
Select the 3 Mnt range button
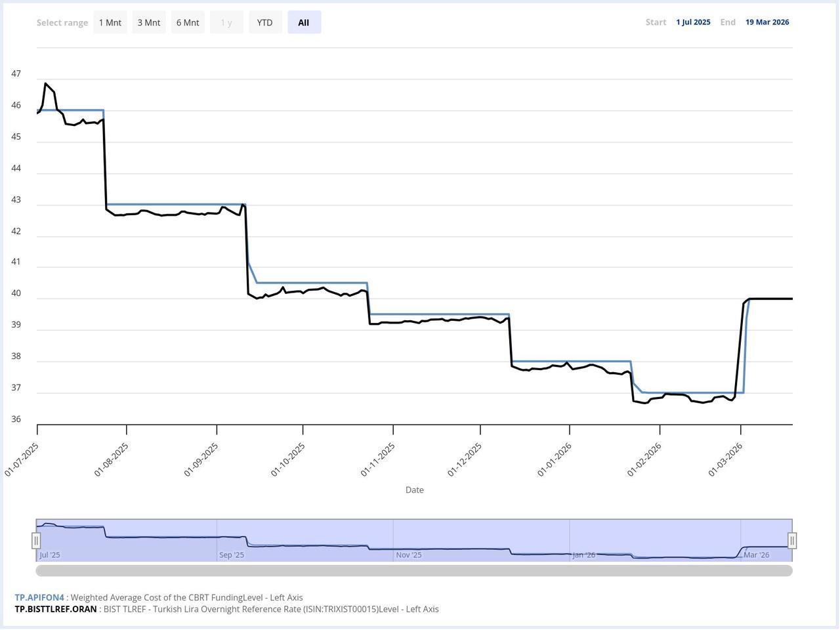(x=148, y=22)
